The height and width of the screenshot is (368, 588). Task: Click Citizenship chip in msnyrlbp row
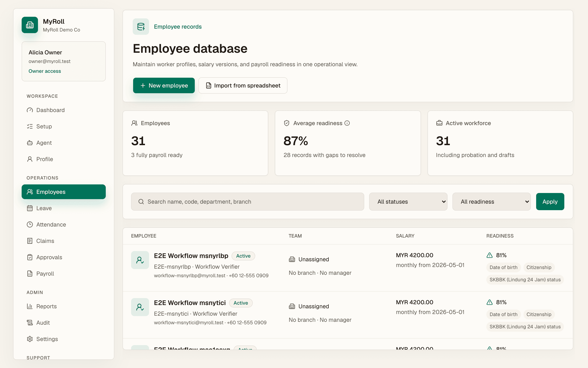539,267
